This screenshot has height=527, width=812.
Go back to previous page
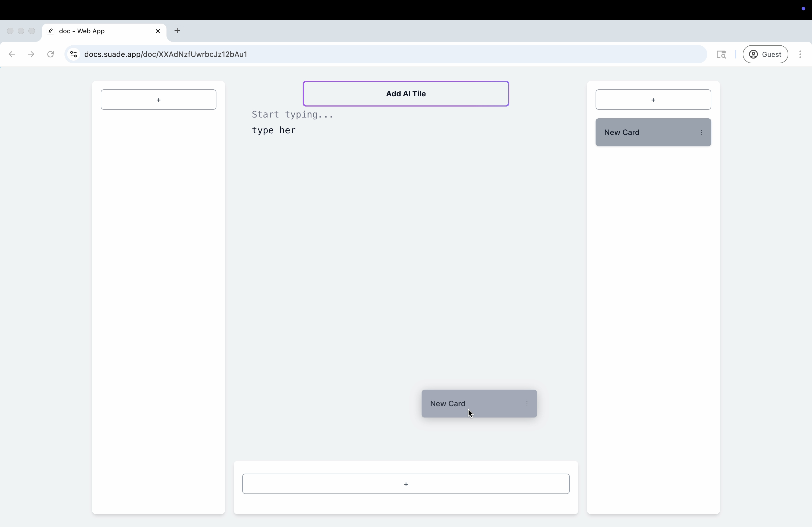(x=12, y=54)
